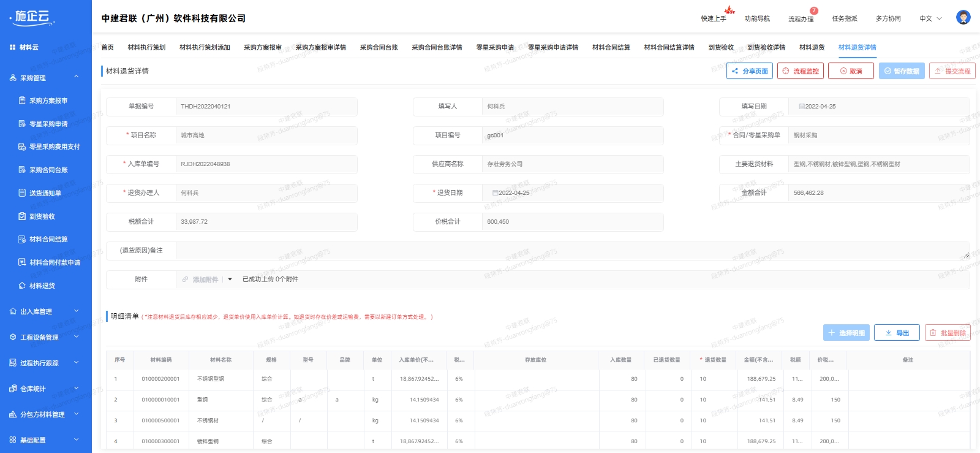Click the 过程执行跟踪 menu icon

click(13, 363)
